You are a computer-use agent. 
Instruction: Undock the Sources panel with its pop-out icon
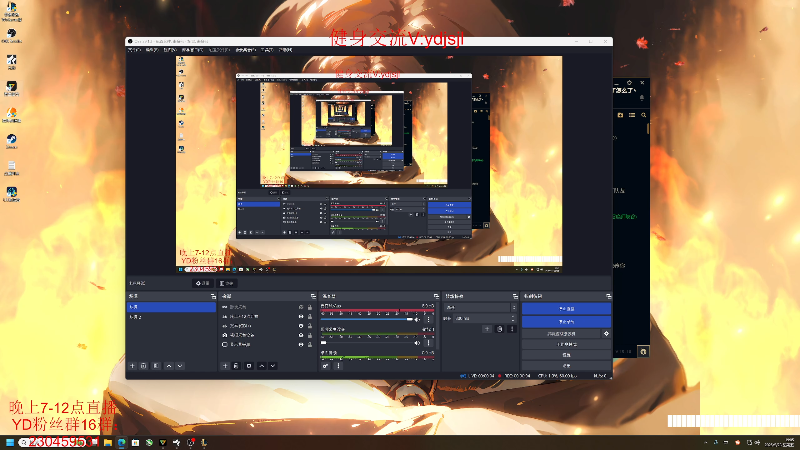(x=313, y=296)
